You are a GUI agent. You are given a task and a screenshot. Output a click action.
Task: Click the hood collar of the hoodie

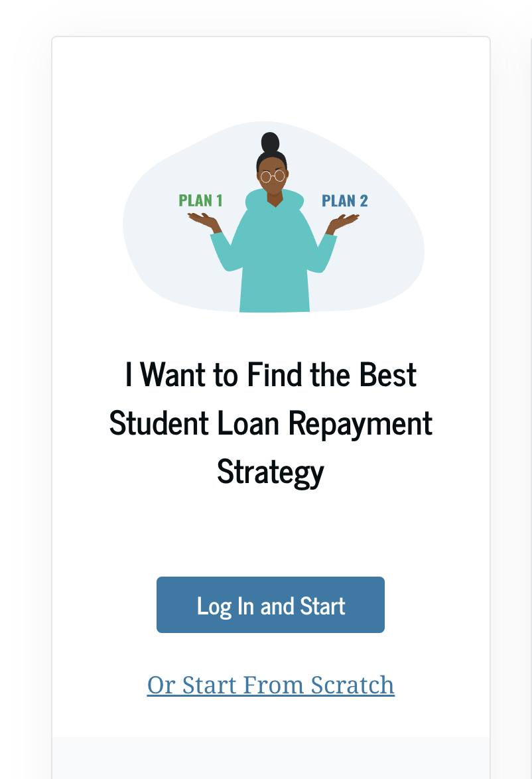[273, 199]
